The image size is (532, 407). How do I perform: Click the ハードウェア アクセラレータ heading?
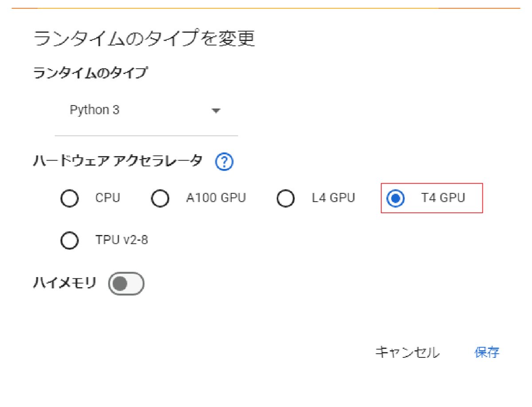pos(118,160)
